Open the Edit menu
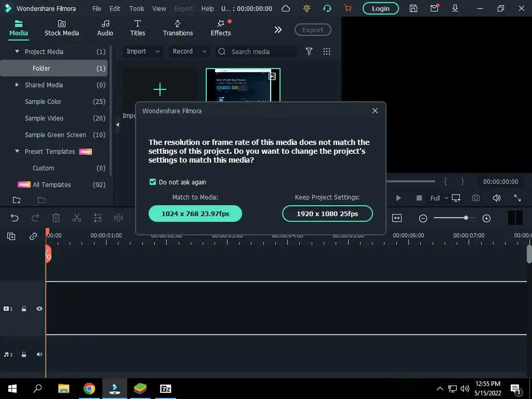The width and height of the screenshot is (532, 399). pos(115,8)
